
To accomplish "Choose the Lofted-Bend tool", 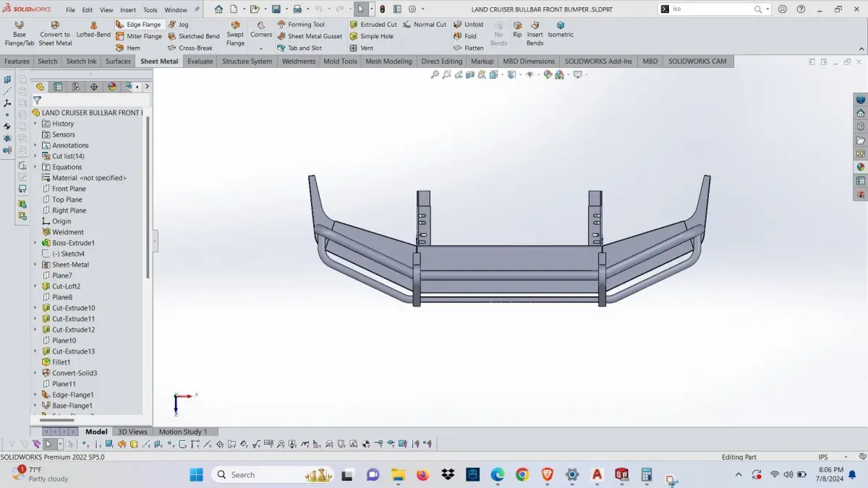I will click(x=93, y=29).
